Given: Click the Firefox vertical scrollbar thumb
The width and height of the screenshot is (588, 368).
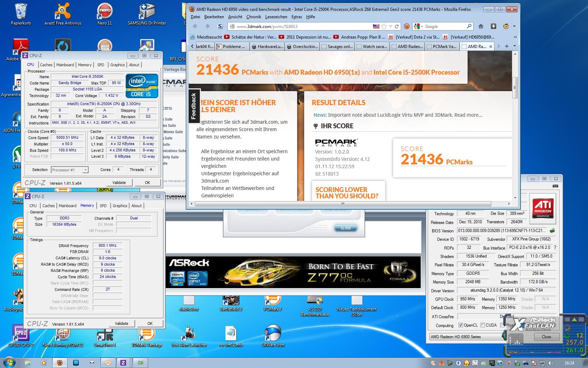Looking at the screenshot, I should click(515, 88).
